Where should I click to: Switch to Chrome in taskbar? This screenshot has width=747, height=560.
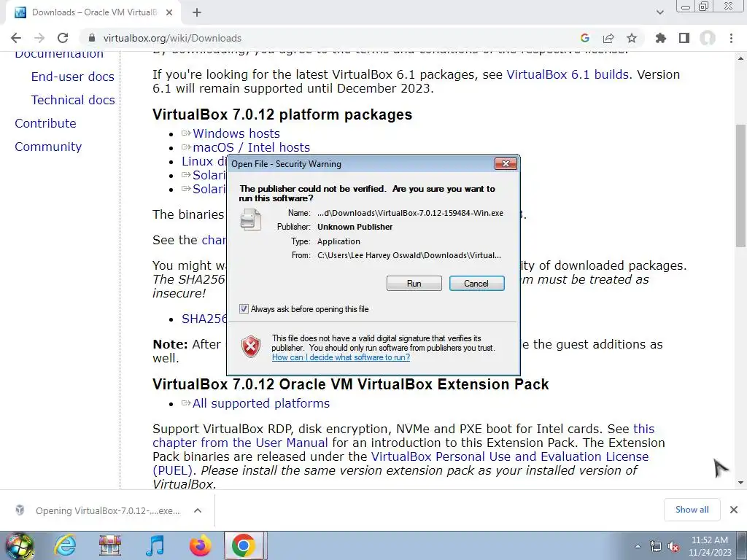[x=244, y=545]
